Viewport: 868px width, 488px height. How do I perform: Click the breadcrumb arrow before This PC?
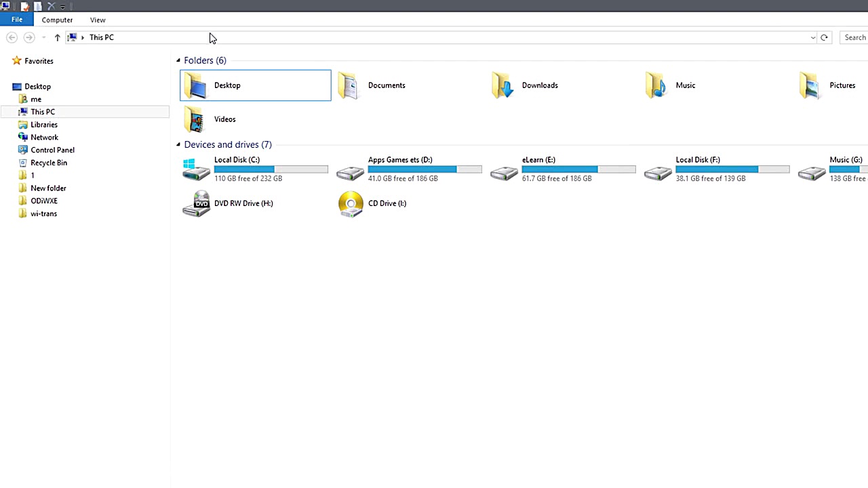(83, 37)
